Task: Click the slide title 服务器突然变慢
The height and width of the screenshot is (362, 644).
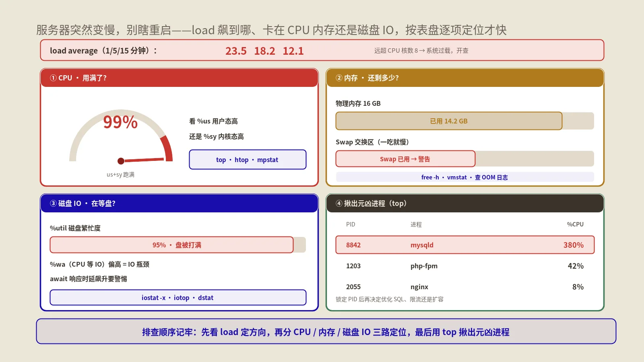Action: pyautogui.click(x=271, y=30)
